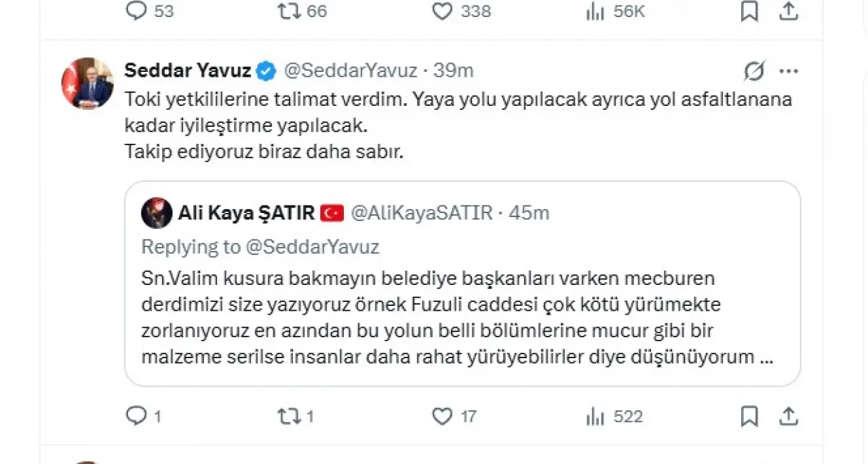Open Seddar Yavuz display name link
The width and height of the screenshot is (868, 464).
(188, 70)
